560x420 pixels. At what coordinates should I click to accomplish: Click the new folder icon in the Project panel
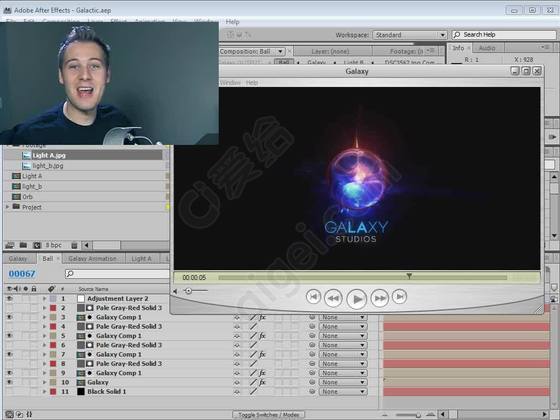pos(23,245)
